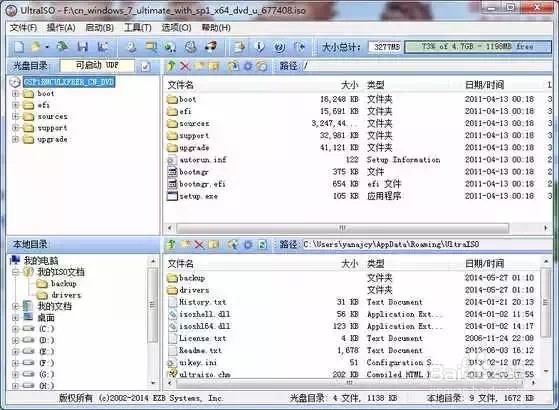Open the 操作(A) menu

(61, 27)
